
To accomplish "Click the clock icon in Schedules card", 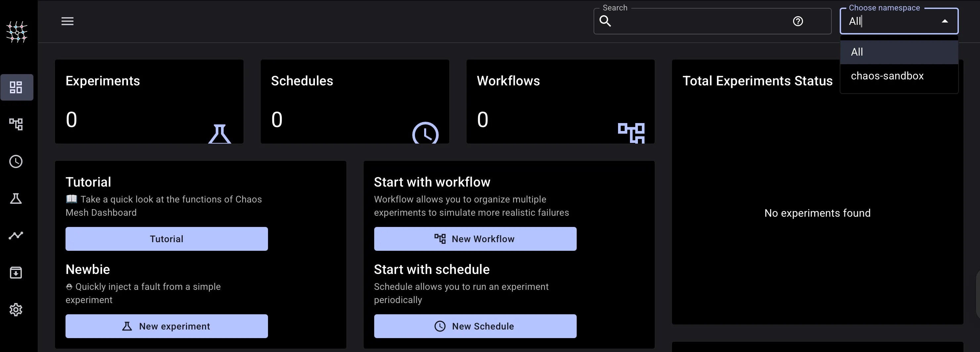I will [425, 133].
